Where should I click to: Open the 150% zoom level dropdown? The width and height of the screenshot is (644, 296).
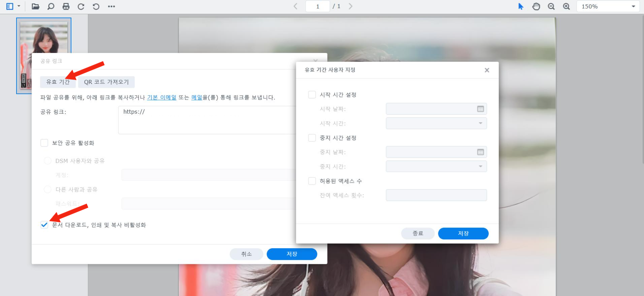(x=608, y=6)
